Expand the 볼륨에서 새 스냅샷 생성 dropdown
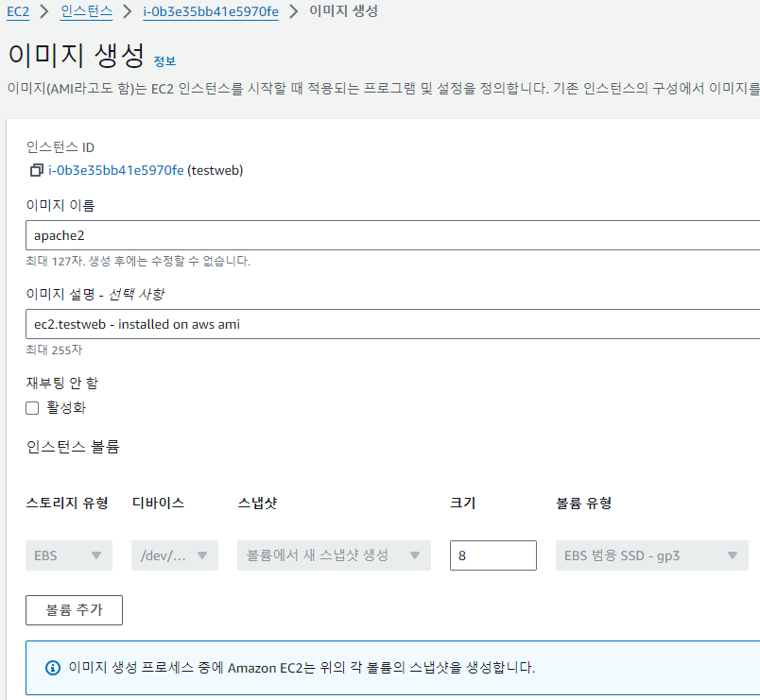This screenshot has height=700, width=760. pos(334,555)
